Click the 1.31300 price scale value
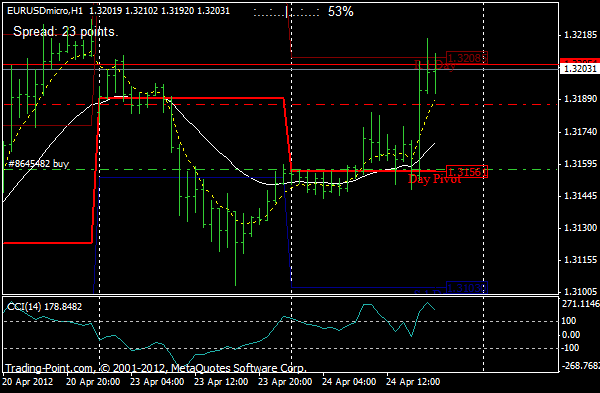The image size is (600, 393). click(x=580, y=228)
